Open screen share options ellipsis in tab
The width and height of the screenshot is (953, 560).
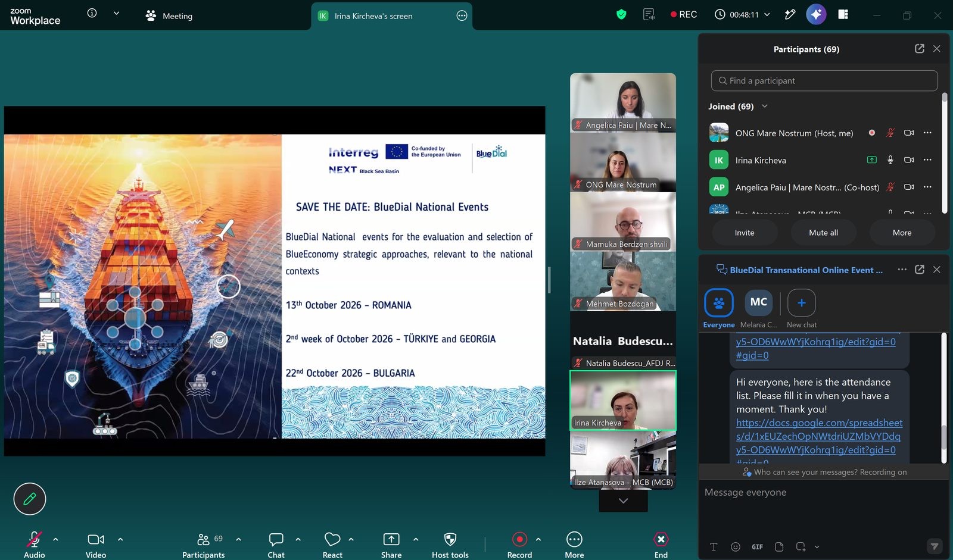462,16
